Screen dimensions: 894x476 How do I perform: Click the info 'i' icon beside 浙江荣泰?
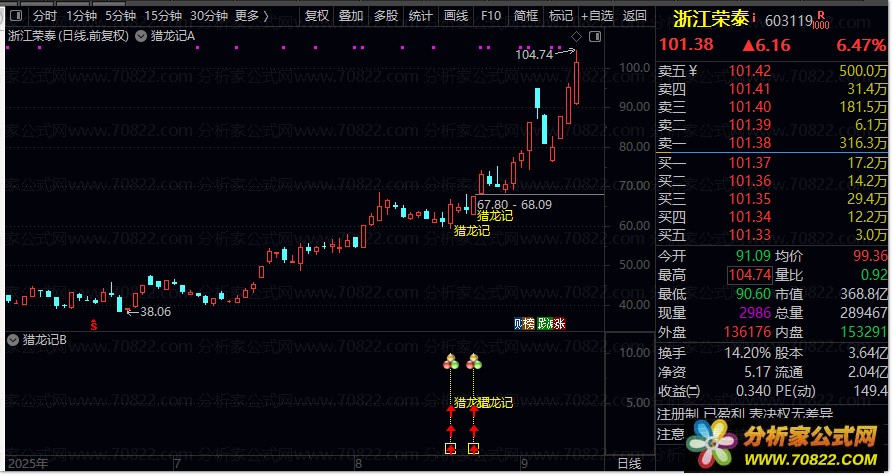click(754, 18)
